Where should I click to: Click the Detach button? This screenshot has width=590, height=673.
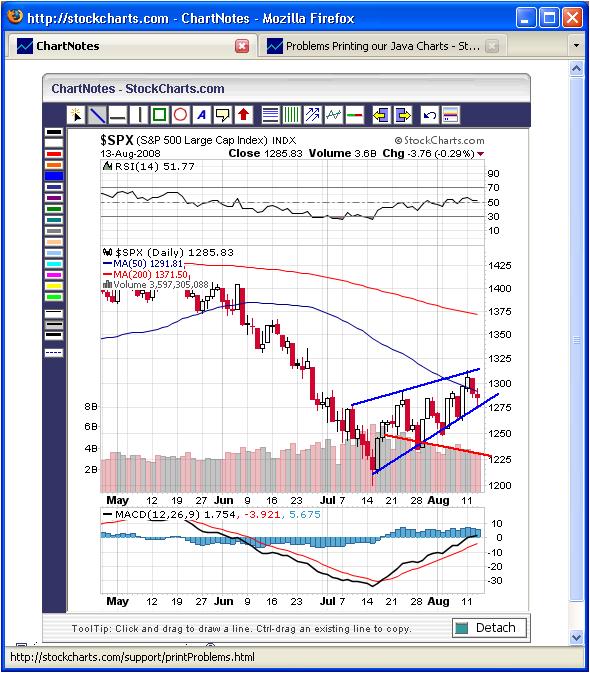click(489, 628)
